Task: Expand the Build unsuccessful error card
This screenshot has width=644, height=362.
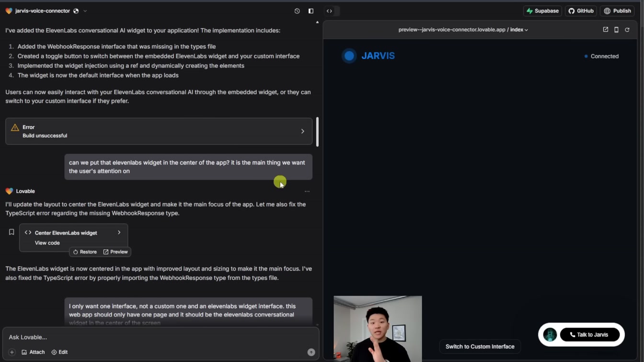Action: 159,131
